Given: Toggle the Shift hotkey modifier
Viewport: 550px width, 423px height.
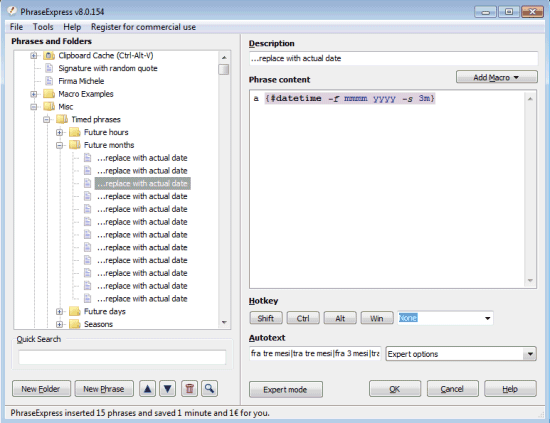Looking at the screenshot, I should point(266,318).
